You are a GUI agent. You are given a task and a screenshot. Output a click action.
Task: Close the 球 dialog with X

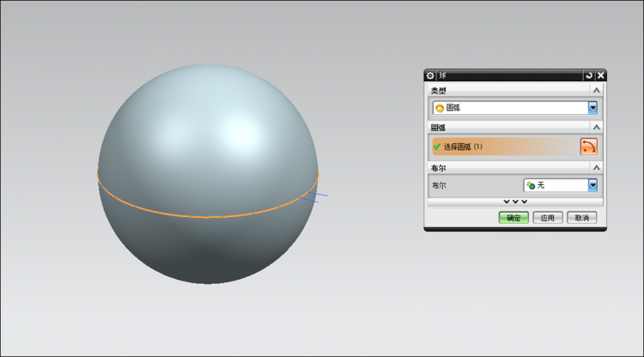[x=601, y=75]
